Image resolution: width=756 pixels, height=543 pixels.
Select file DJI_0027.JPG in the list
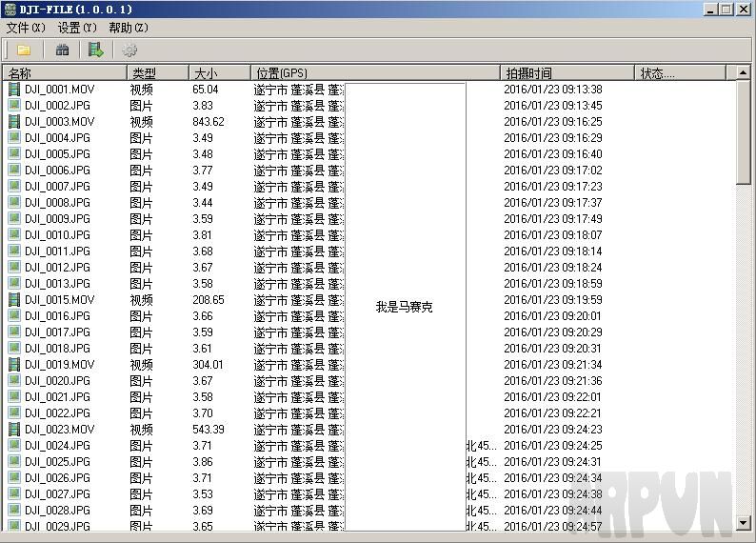tap(57, 494)
